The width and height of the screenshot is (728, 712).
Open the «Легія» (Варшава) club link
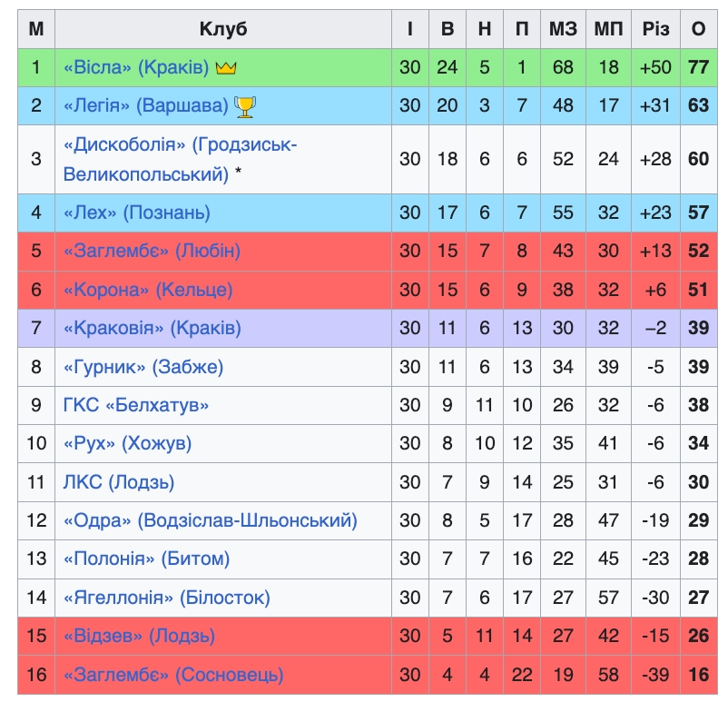click(145, 106)
